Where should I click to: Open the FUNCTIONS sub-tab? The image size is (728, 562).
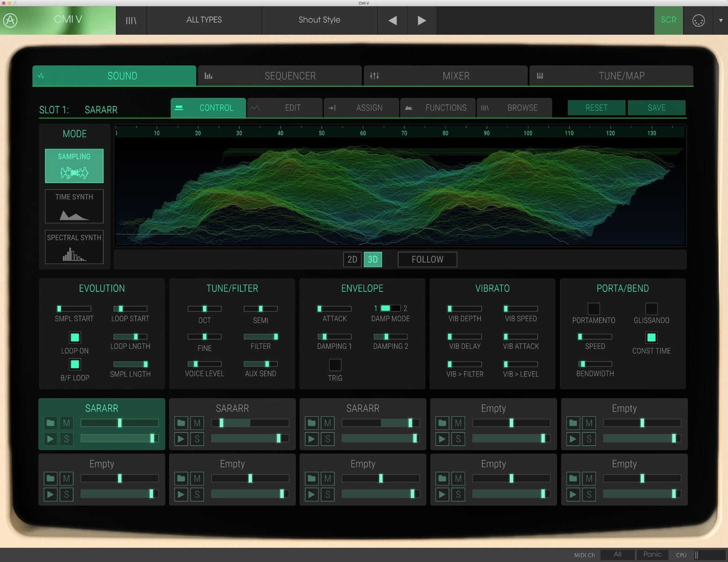(438, 108)
